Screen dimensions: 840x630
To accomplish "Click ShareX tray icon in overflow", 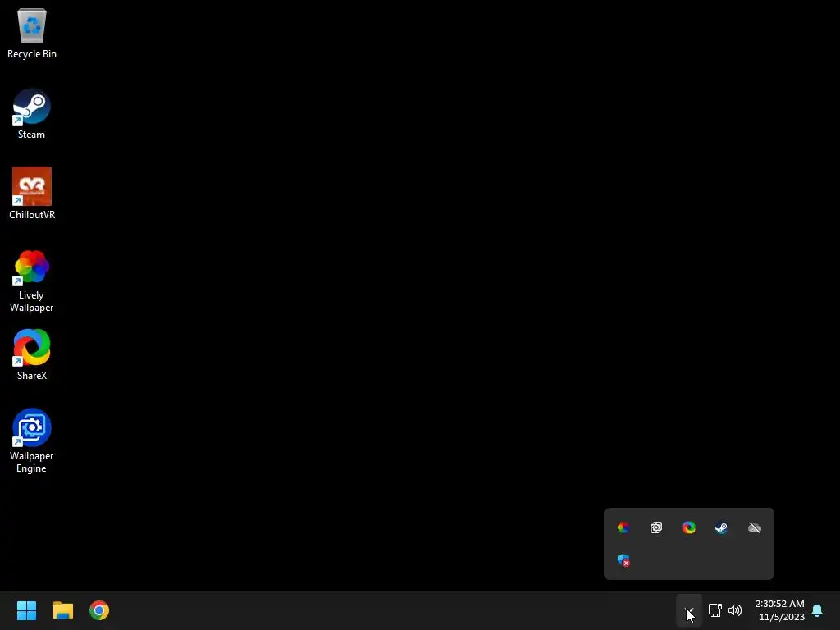I will [x=689, y=527].
